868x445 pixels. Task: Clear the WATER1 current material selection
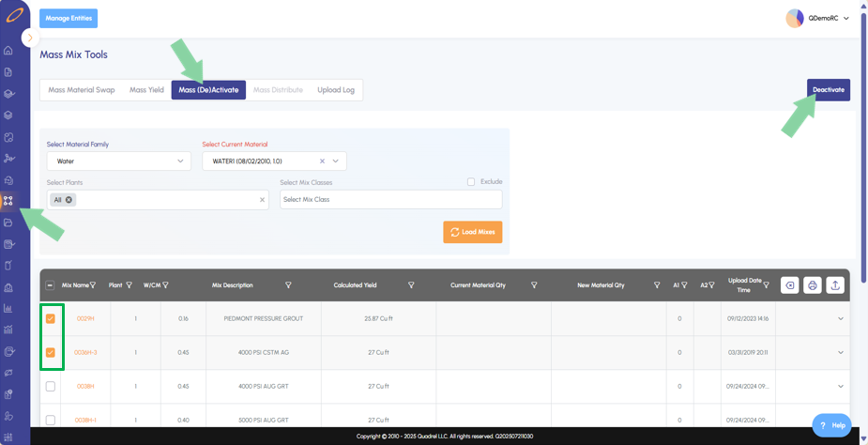[x=322, y=161]
